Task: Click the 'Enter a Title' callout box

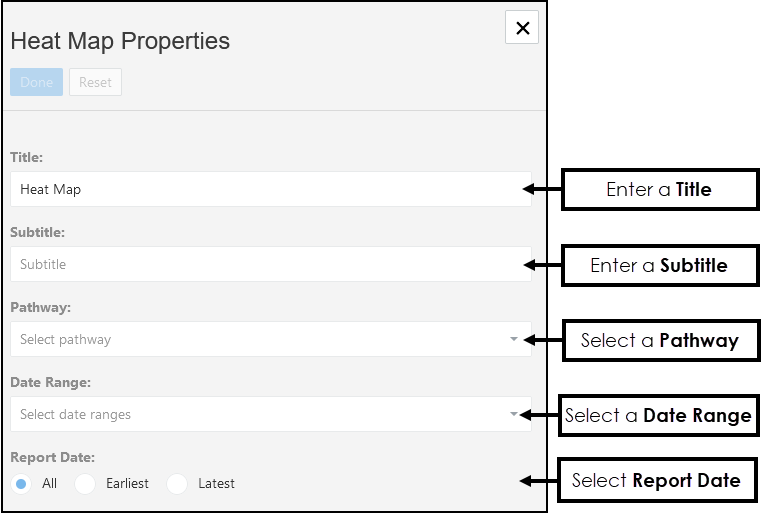Action: pyautogui.click(x=659, y=189)
